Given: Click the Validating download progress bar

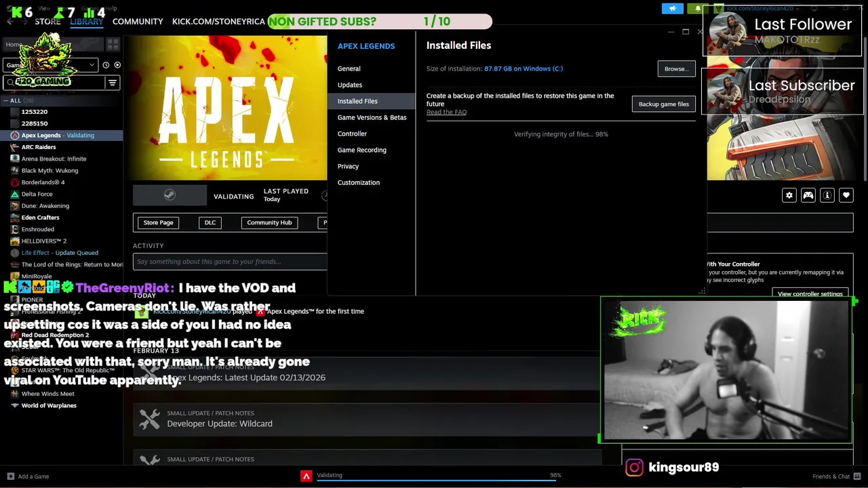Looking at the screenshot, I should tap(438, 479).
